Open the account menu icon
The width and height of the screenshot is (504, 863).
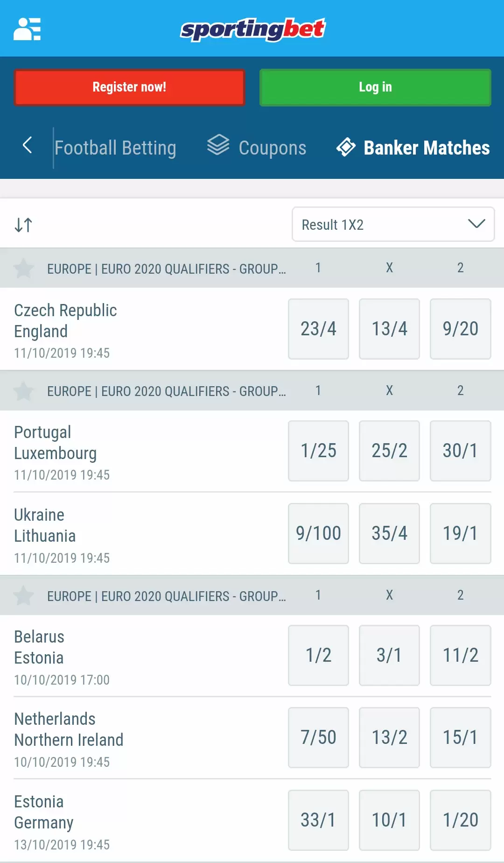(27, 29)
